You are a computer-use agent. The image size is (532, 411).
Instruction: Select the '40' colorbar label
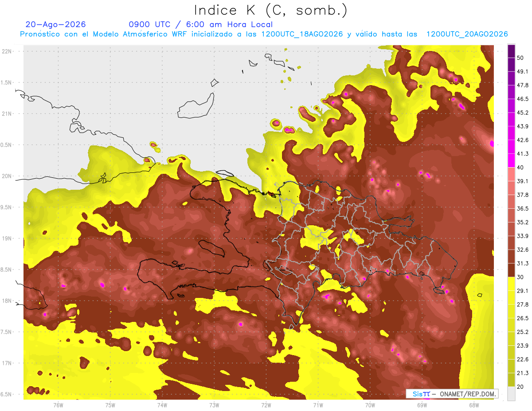point(521,167)
